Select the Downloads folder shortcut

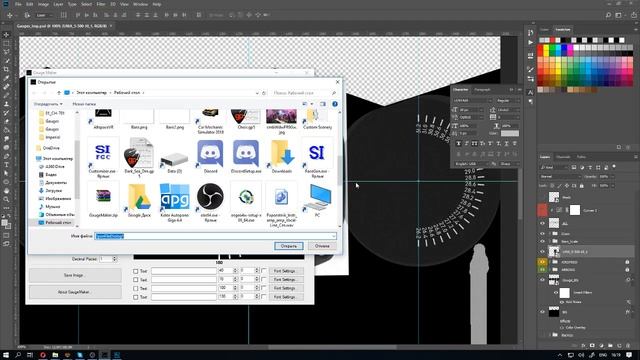pos(282,157)
